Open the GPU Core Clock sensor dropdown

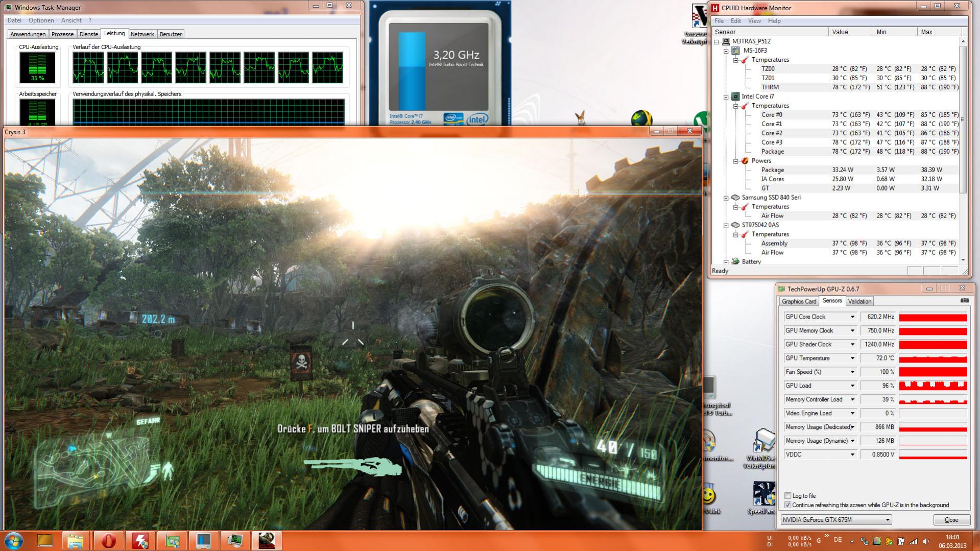click(x=852, y=317)
